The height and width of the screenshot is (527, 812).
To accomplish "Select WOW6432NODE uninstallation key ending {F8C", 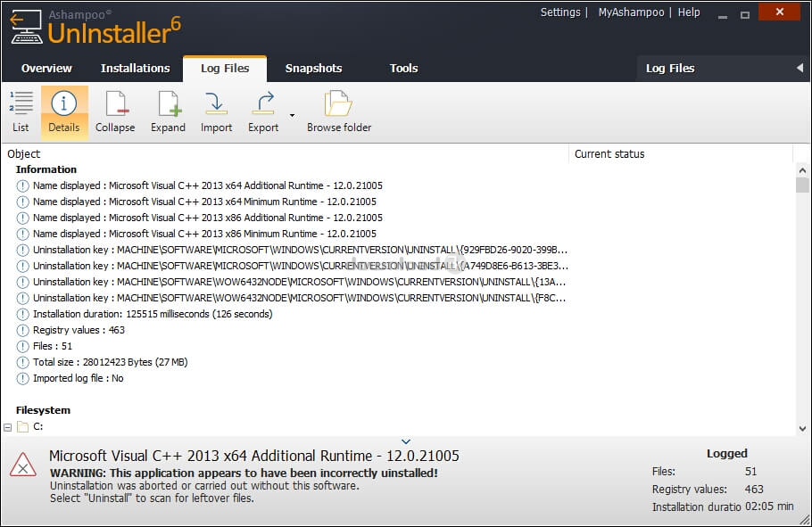I will pyautogui.click(x=291, y=298).
